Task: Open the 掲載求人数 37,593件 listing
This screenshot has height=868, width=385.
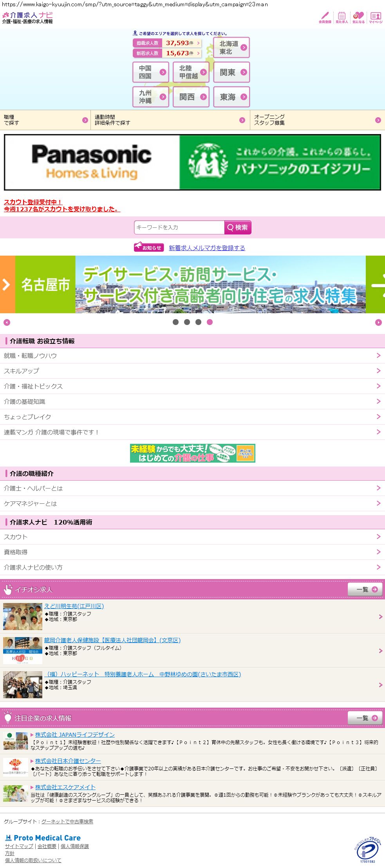Action: 167,43
